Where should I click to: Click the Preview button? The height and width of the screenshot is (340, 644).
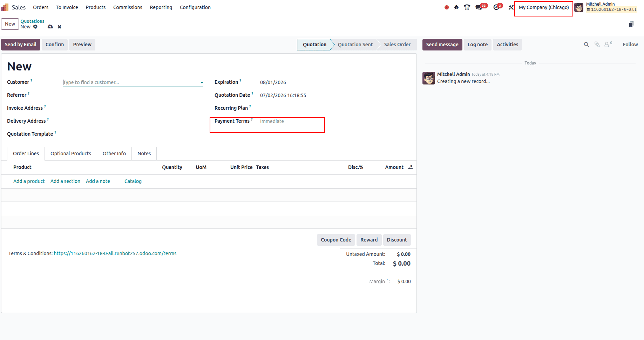pos(82,45)
